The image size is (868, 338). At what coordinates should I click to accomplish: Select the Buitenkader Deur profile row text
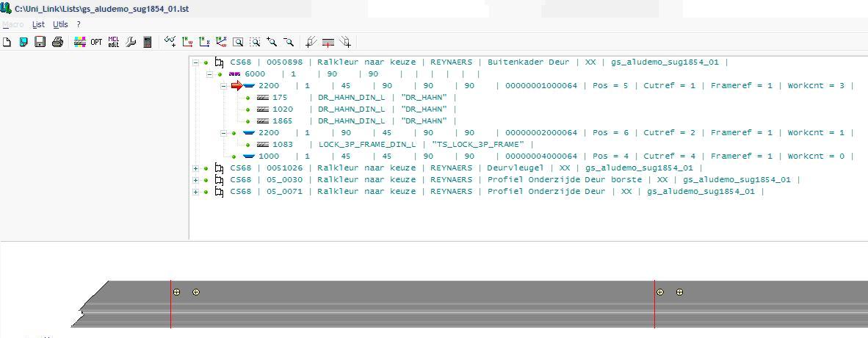[480, 62]
